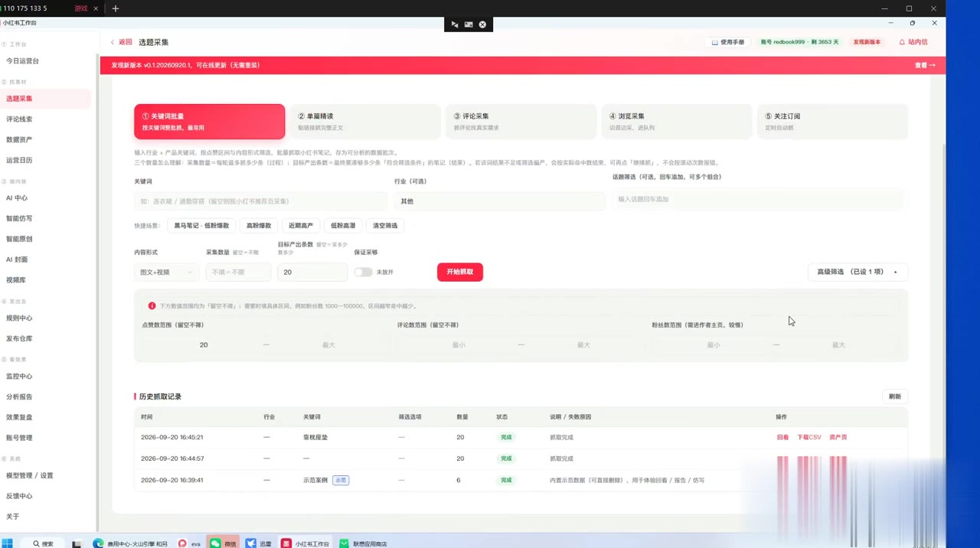Click the remote session pin icon
Viewport: 980px width, 548px height.
tap(455, 24)
